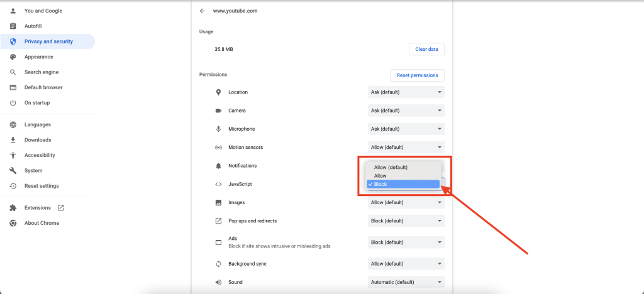Click the Downloads arrow icon in sidebar
The height and width of the screenshot is (294, 644).
click(13, 140)
